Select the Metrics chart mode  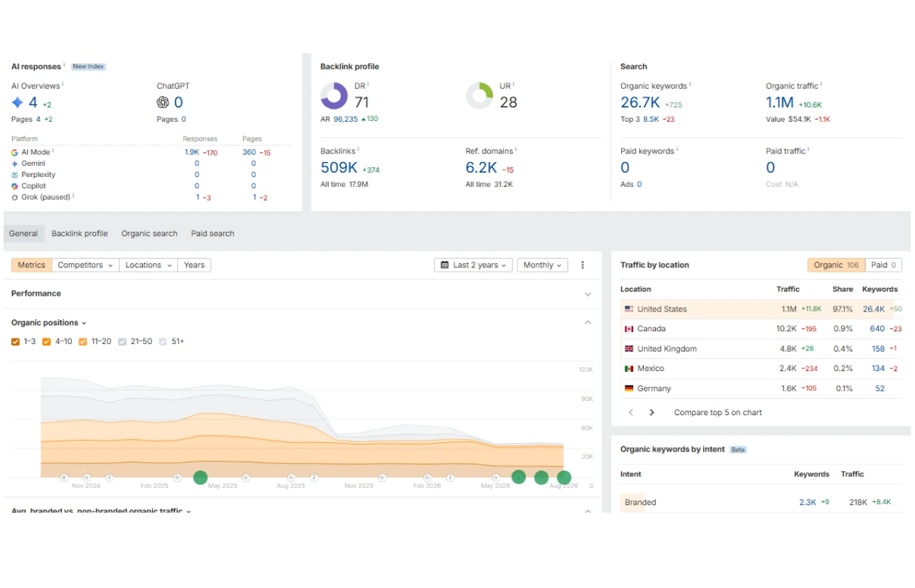(x=31, y=265)
